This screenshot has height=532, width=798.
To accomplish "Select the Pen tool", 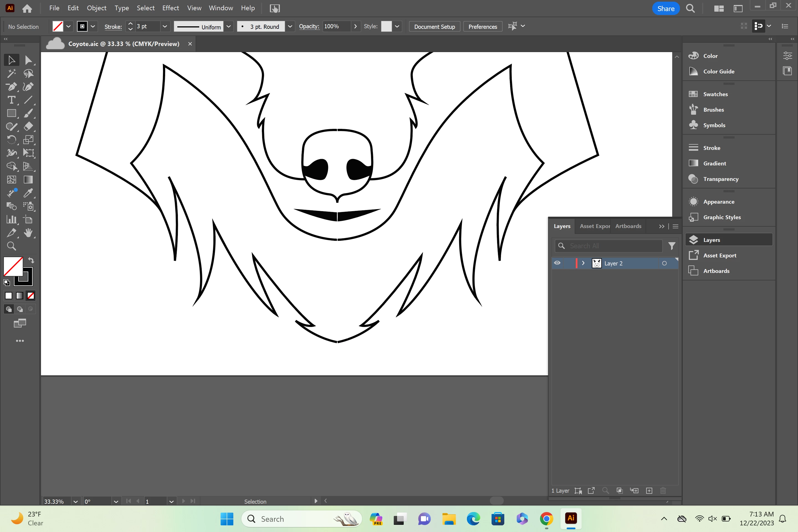I will [x=11, y=87].
